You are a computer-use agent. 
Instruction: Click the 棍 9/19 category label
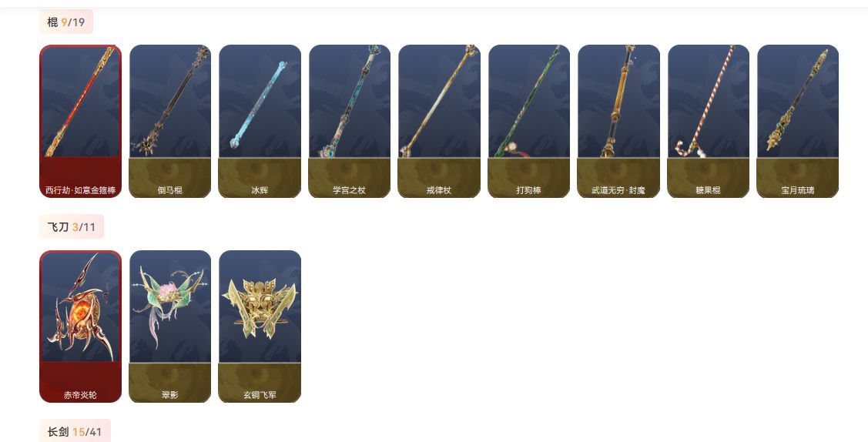pos(66,22)
